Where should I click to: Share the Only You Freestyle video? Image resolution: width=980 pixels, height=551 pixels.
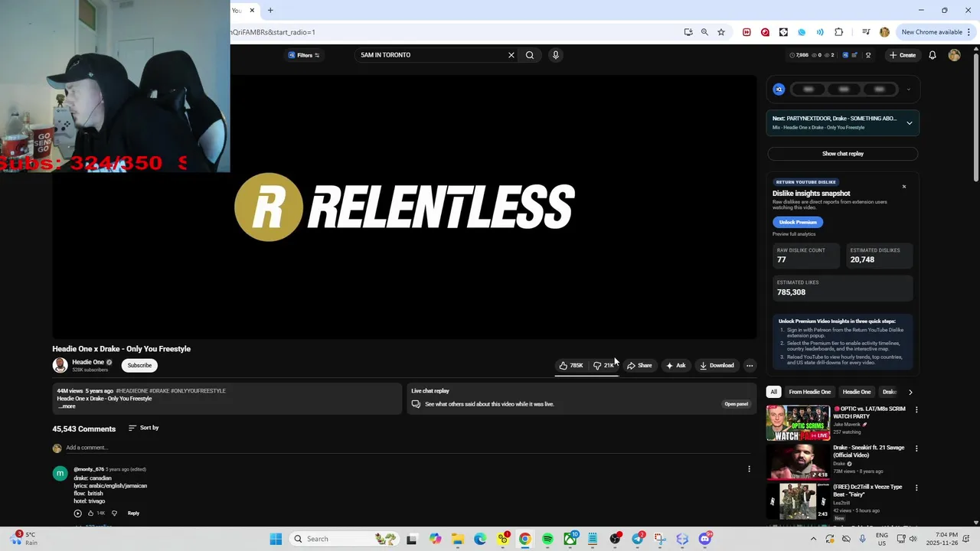[x=639, y=366]
